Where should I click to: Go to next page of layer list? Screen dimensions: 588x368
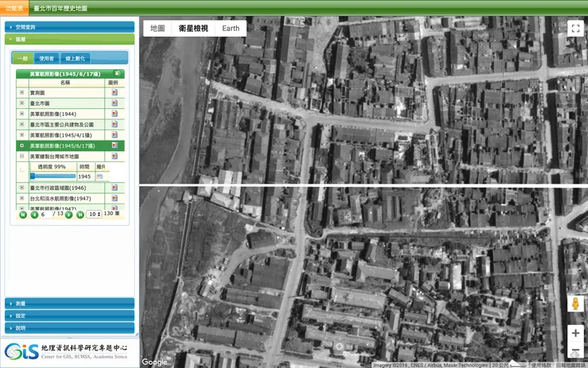click(x=68, y=215)
